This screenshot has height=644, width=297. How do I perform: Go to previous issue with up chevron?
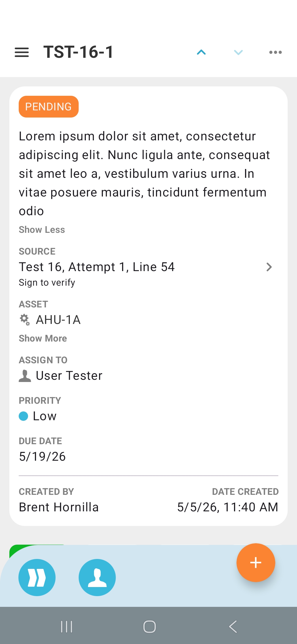(x=201, y=52)
